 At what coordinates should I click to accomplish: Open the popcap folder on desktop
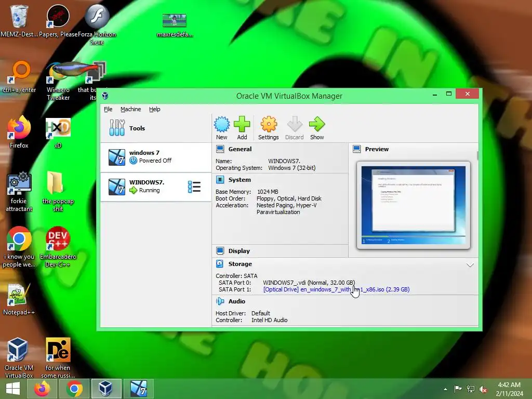pyautogui.click(x=58, y=192)
